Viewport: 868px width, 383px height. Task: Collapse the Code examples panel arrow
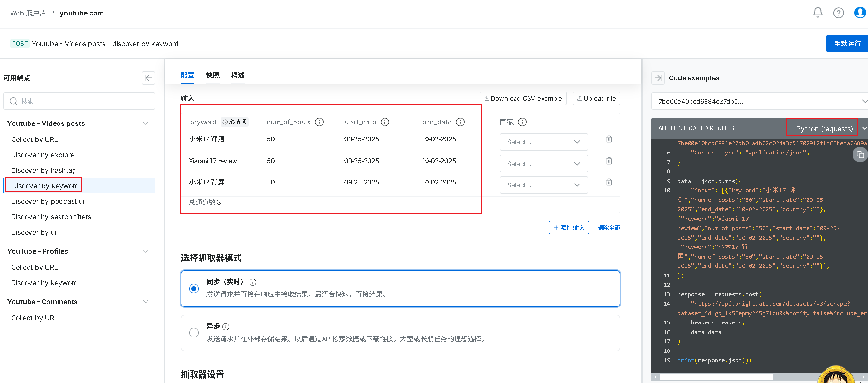(658, 78)
